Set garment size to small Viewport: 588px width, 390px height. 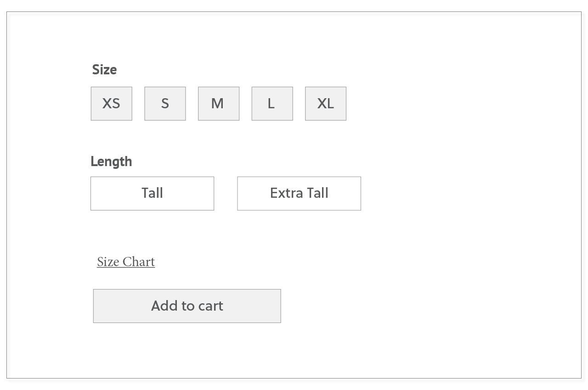pyautogui.click(x=165, y=104)
